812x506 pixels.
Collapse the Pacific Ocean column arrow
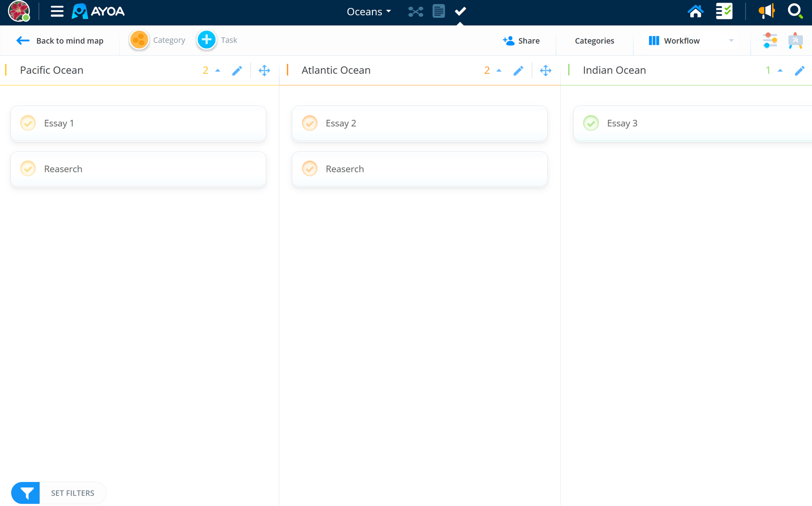point(218,70)
